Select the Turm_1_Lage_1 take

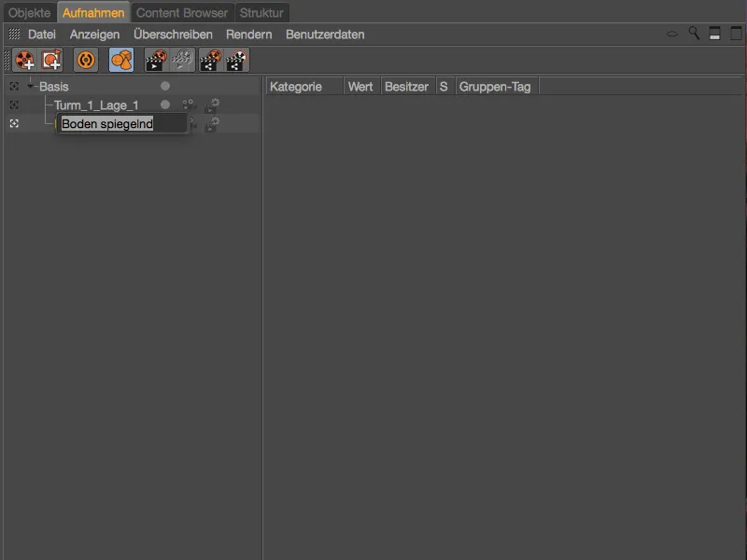tap(96, 105)
